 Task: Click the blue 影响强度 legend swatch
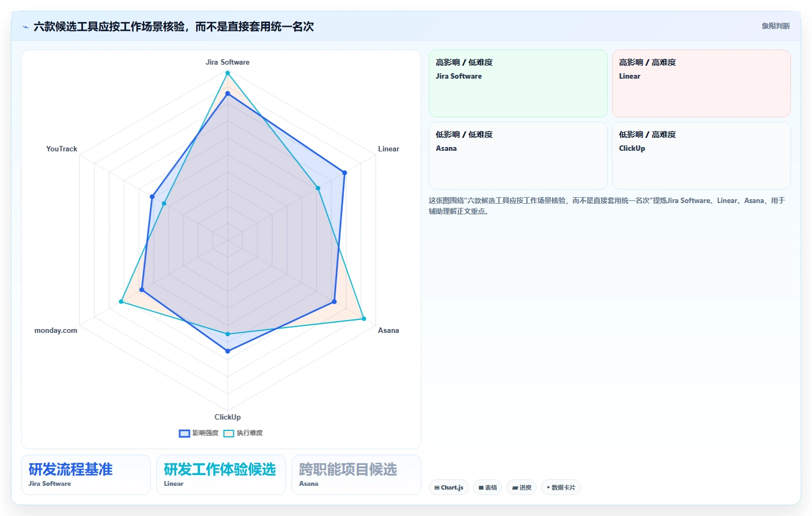tap(184, 434)
